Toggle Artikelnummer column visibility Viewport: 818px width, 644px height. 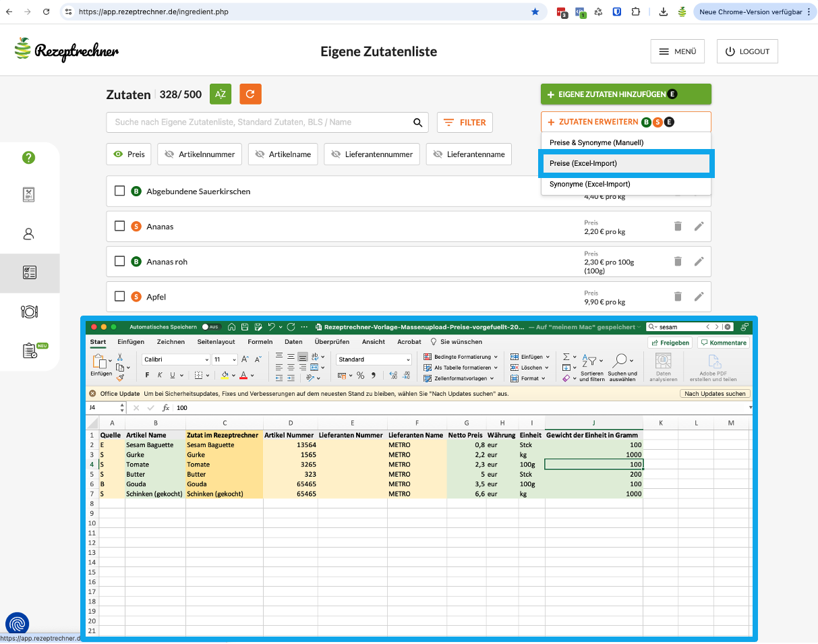pyautogui.click(x=200, y=154)
